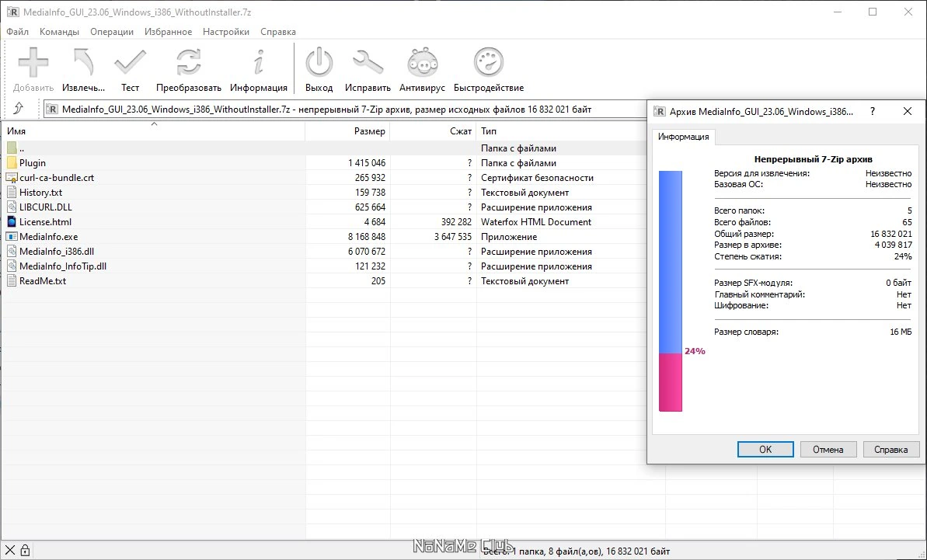Click the Справка button in dialog
This screenshot has width=927, height=560.
pyautogui.click(x=891, y=450)
